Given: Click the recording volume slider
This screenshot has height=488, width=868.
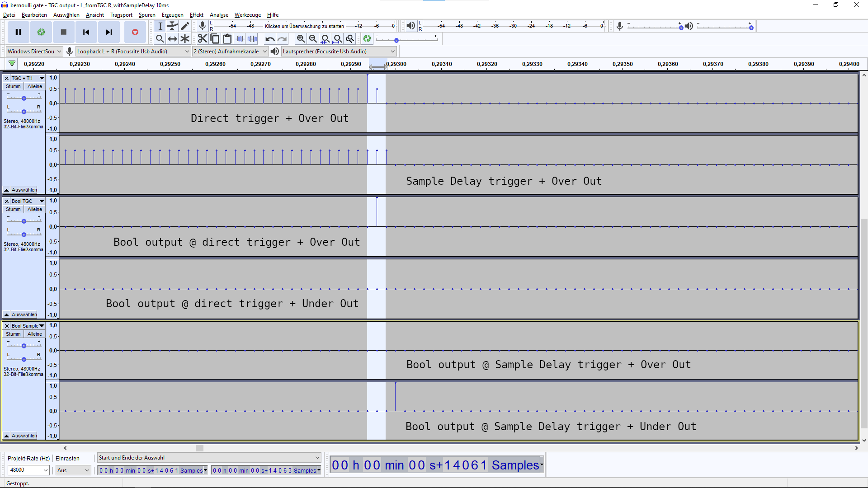Looking at the screenshot, I should point(655,27).
